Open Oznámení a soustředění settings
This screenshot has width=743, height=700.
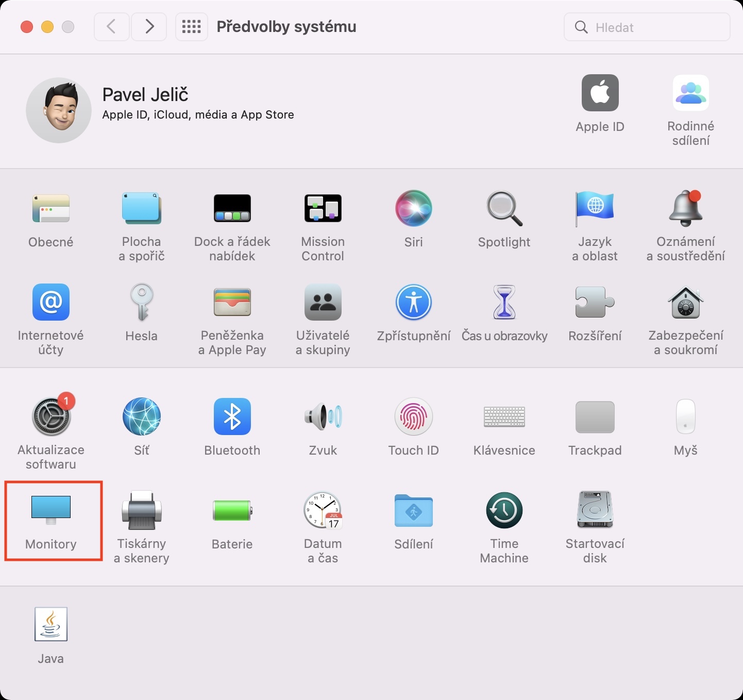point(686,209)
